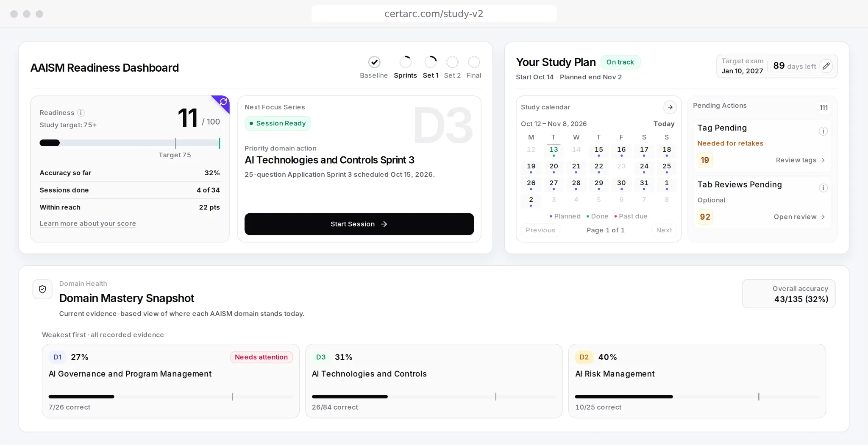Go to Previous calendar page

[540, 230]
